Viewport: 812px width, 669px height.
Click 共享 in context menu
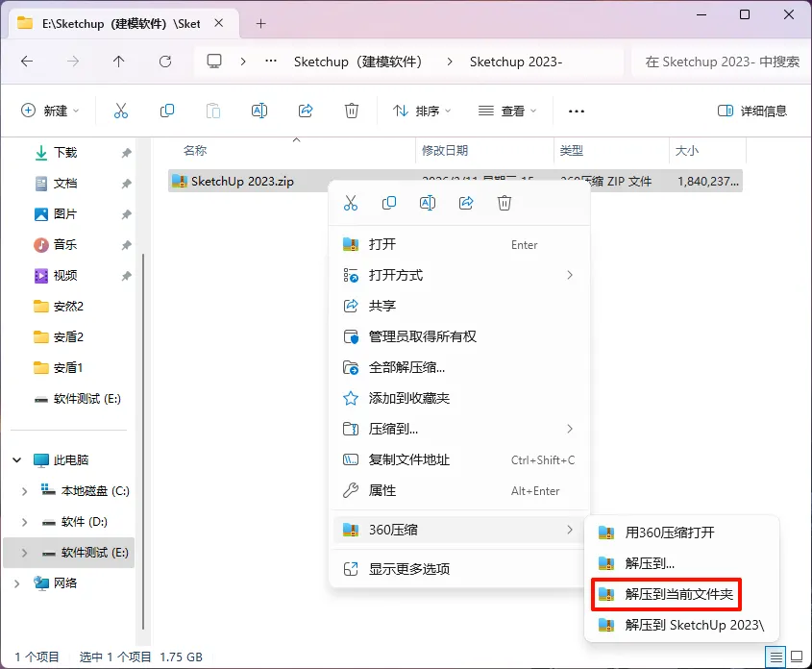point(460,306)
